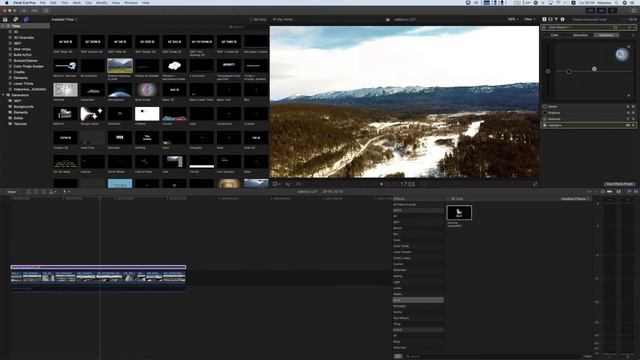Click the Share icon in toolbar

(634, 11)
